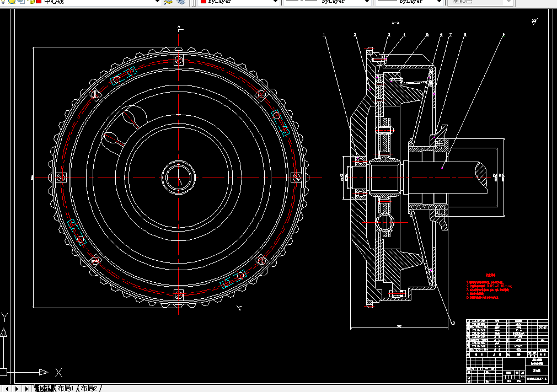Switch to the 模型 model tab

(x=45, y=388)
